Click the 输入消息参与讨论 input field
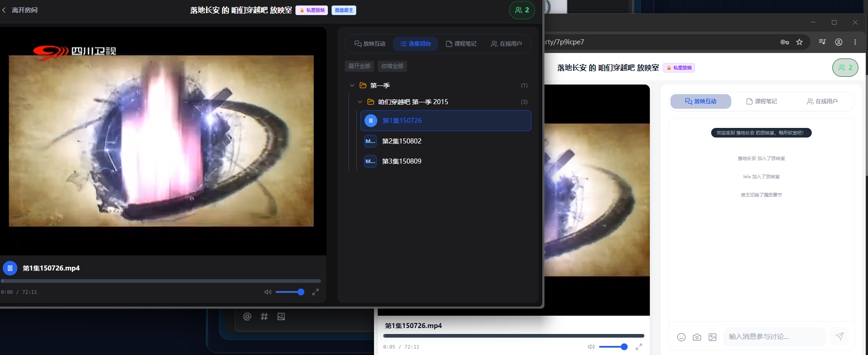This screenshot has width=868, height=355. [774, 337]
